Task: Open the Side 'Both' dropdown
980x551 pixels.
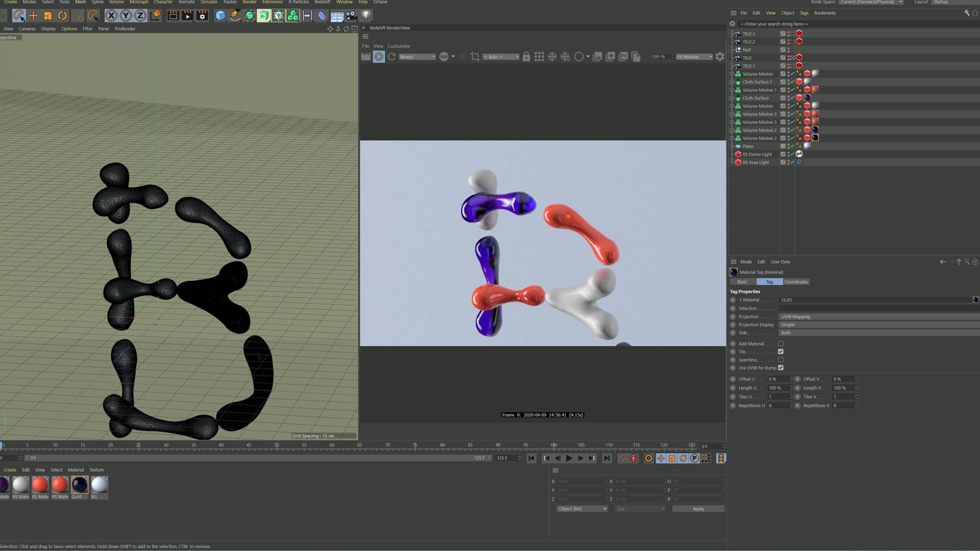Action: (x=879, y=333)
